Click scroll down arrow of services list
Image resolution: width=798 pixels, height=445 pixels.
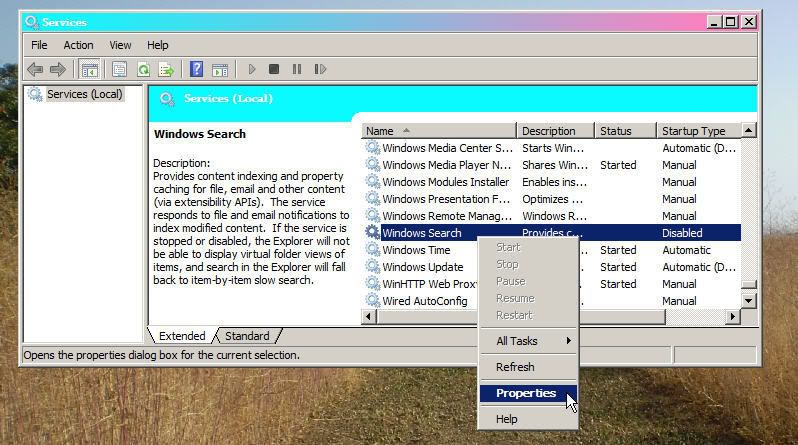pos(748,300)
